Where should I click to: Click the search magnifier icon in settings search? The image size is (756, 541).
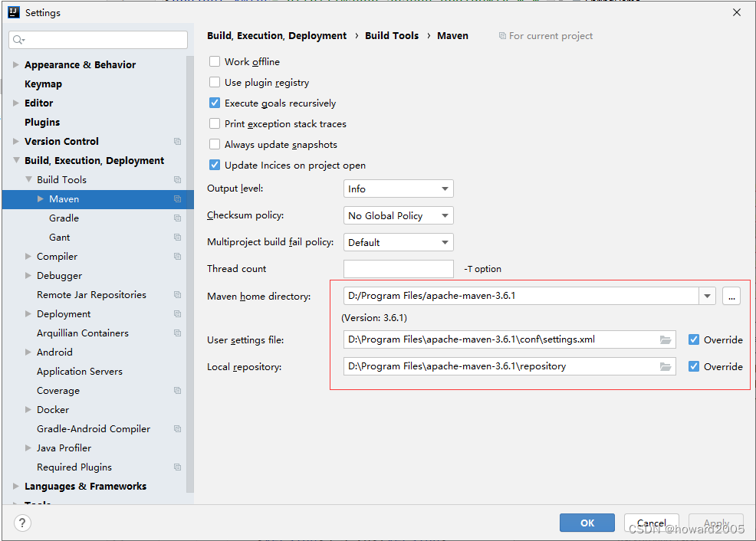18,40
